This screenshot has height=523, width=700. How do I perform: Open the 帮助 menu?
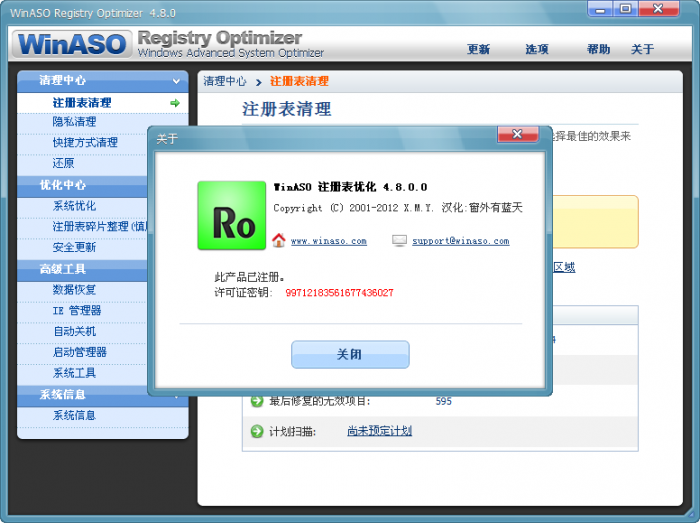pyautogui.click(x=598, y=49)
